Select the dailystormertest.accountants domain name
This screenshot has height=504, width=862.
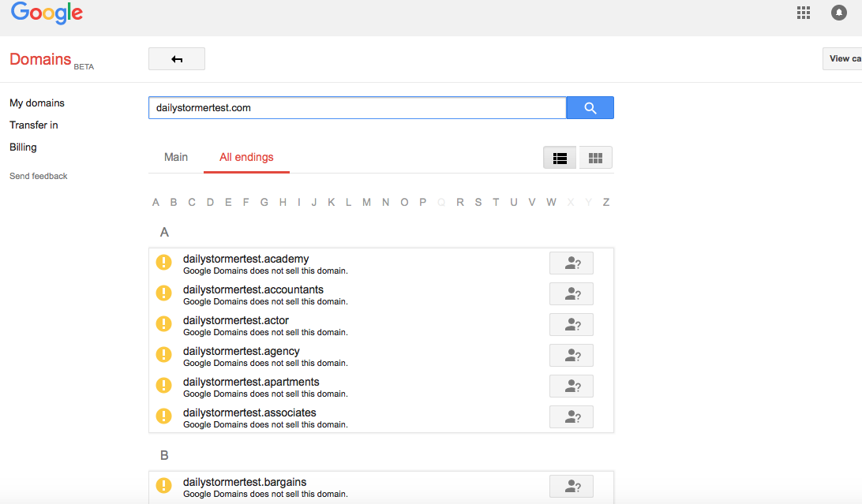click(x=253, y=289)
